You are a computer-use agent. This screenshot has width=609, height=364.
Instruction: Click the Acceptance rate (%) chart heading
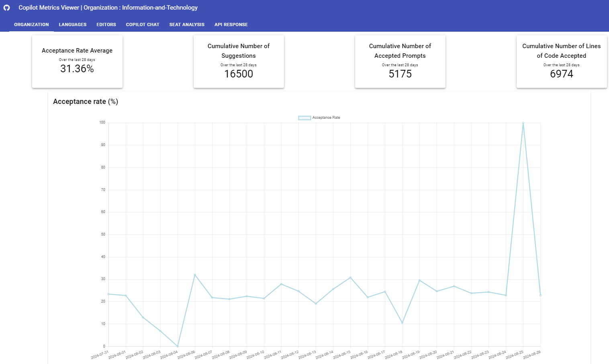[86, 102]
